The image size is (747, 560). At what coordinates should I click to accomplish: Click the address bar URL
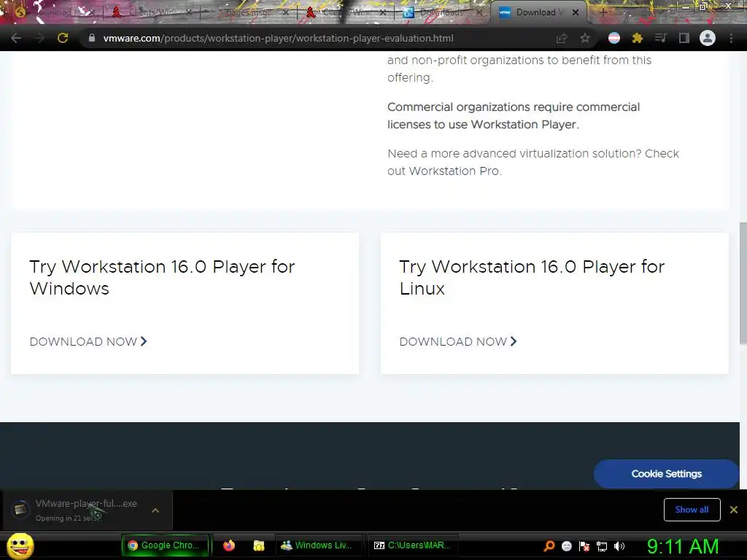click(x=278, y=38)
